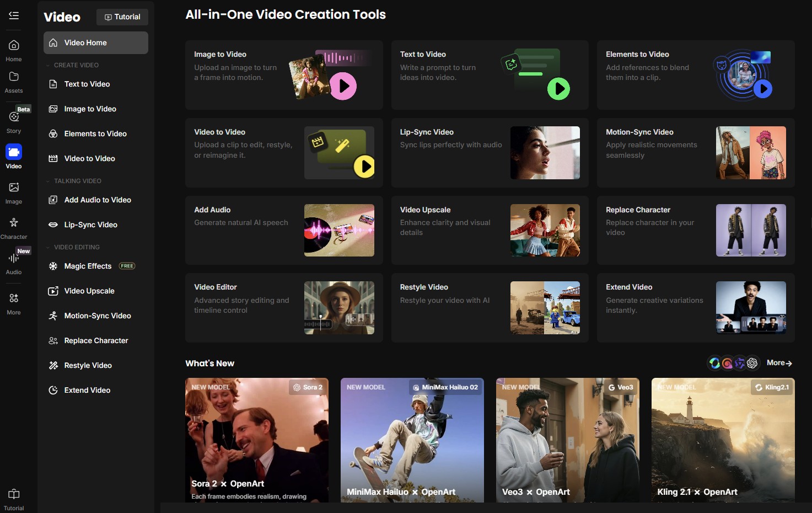Select Text to Video in the sidebar menu
Viewport: 812px width, 513px height.
(87, 84)
